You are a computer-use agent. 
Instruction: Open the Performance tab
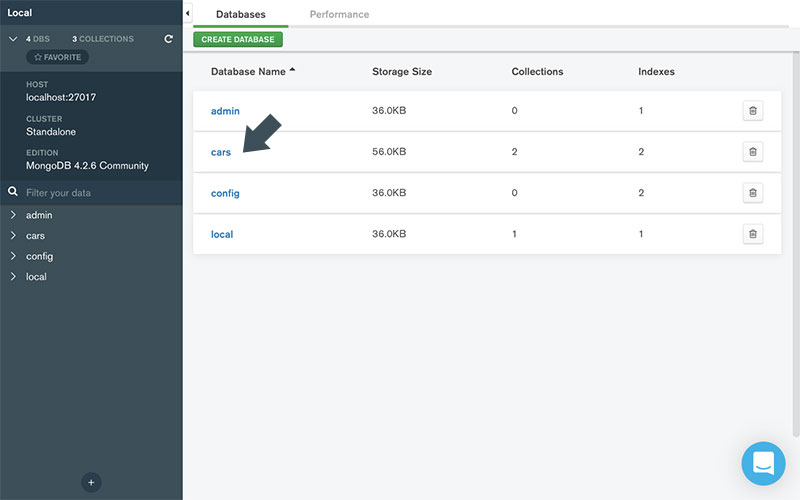click(339, 14)
